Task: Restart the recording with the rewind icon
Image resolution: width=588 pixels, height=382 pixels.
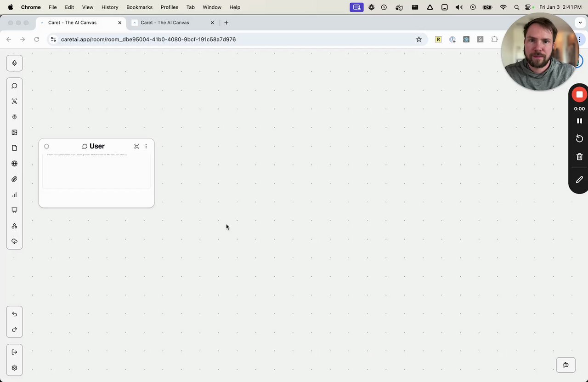Action: (x=579, y=138)
